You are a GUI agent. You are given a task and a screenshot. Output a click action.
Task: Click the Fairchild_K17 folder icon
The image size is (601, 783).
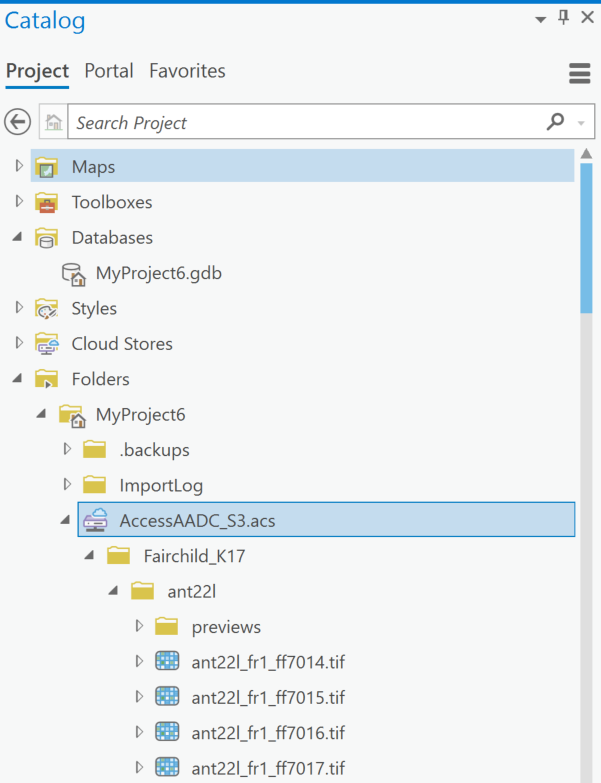coord(118,556)
